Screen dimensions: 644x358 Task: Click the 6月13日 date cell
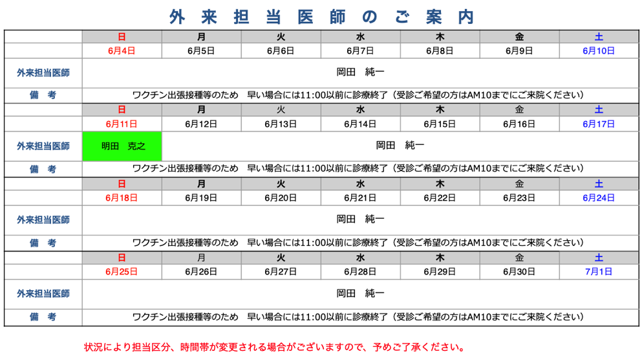click(281, 124)
